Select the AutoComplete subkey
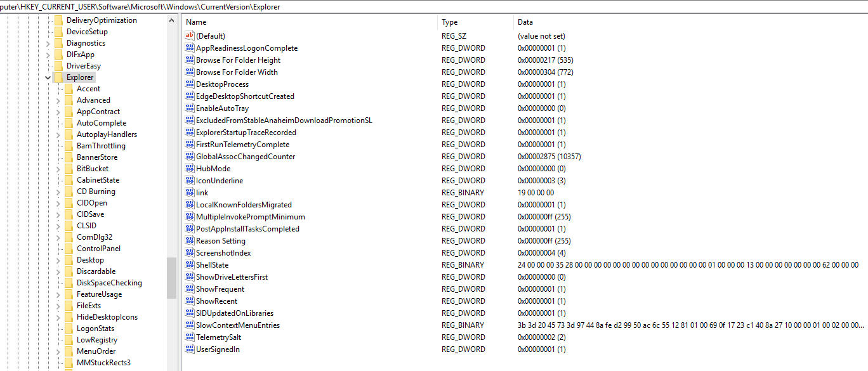The image size is (868, 371). 102,123
